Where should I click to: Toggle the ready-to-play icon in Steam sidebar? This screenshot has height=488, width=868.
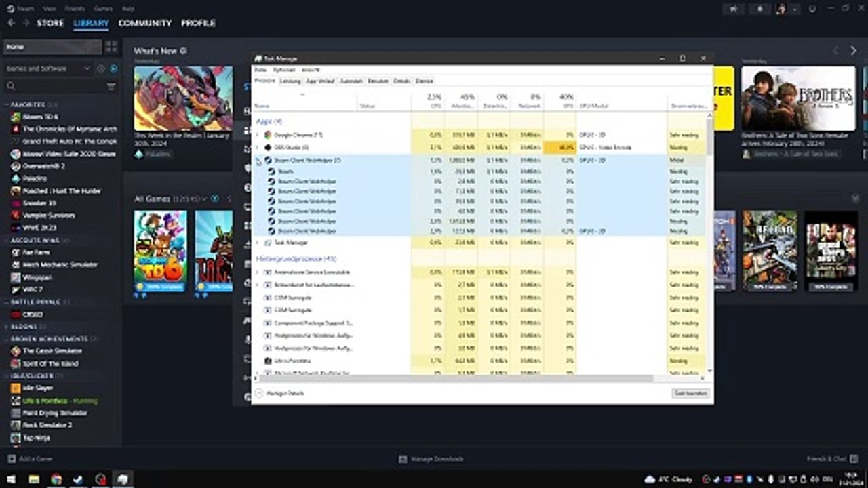point(113,68)
